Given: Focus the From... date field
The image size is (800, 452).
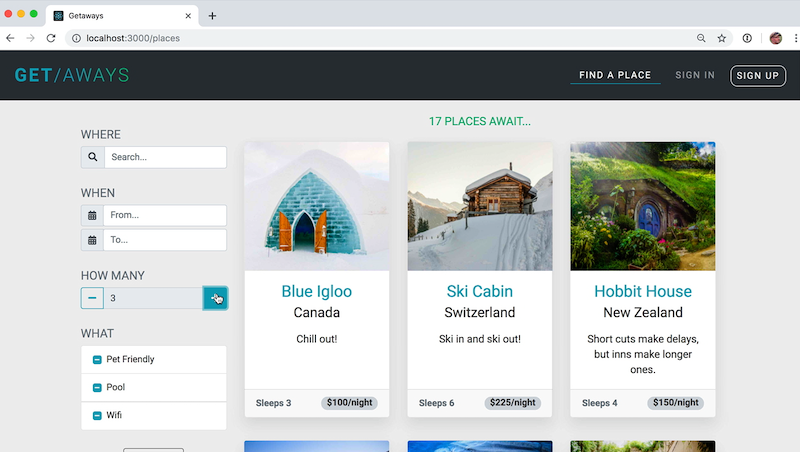Looking at the screenshot, I should pos(165,215).
